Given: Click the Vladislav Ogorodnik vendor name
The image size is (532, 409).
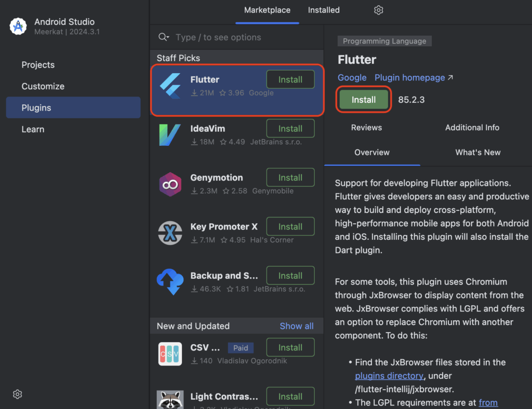Looking at the screenshot, I should [x=252, y=361].
